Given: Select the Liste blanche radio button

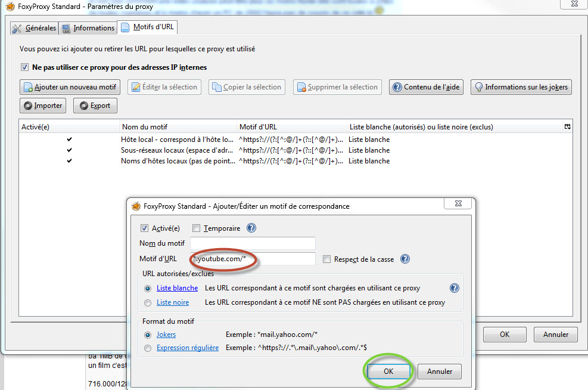Looking at the screenshot, I should (148, 289).
